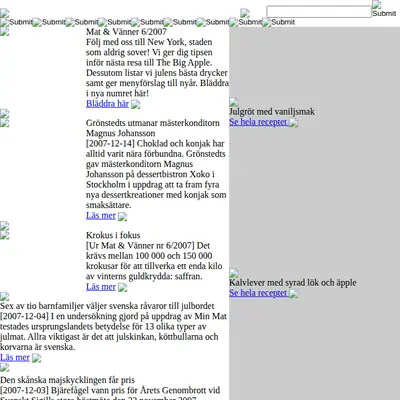Click the icon after Kalvlever's "Se hela receptet"
The image size is (400, 400).
tap(294, 294)
